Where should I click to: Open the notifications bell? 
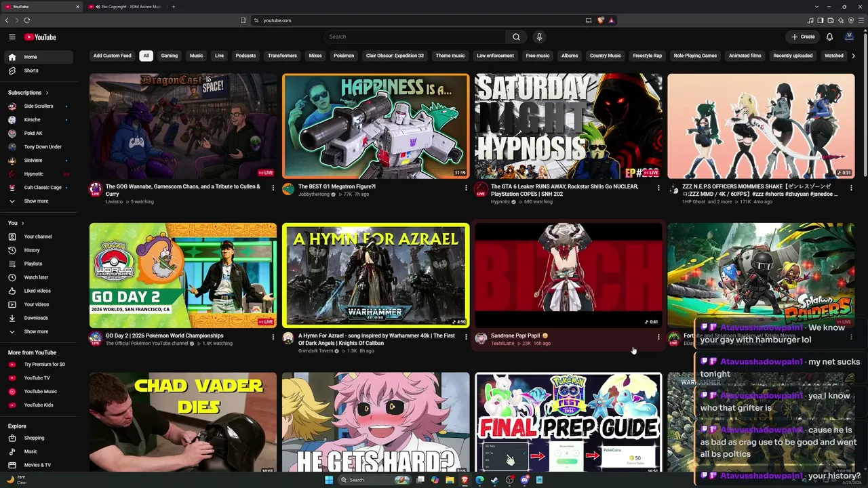click(829, 37)
